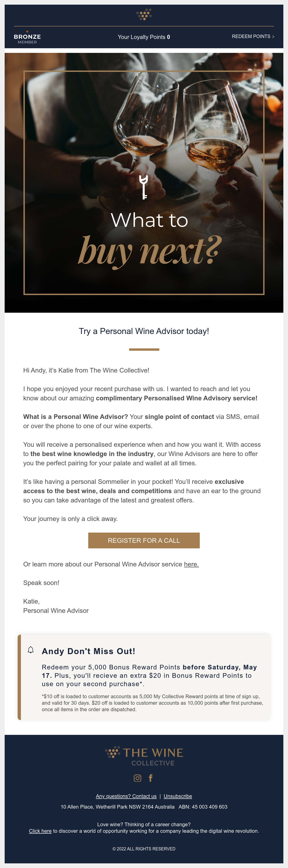
Task: Click the gold divider bar under heading
Action: coord(144,349)
